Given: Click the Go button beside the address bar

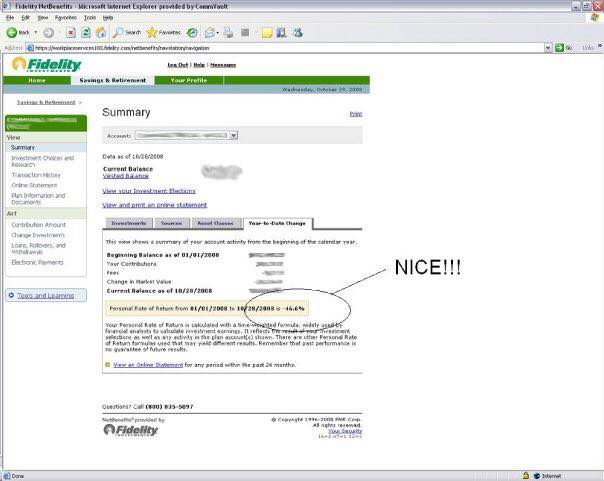Looking at the screenshot, I should [x=565, y=47].
